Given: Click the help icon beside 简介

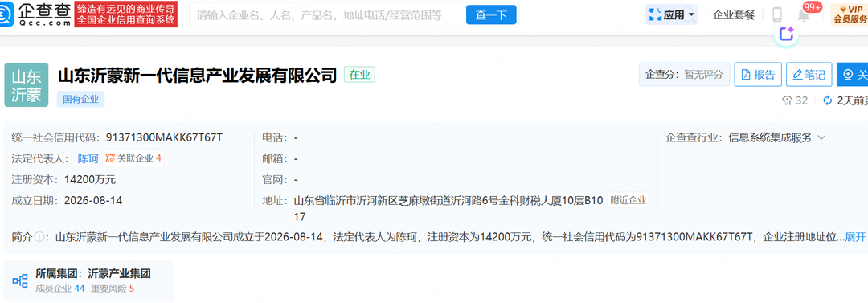Looking at the screenshot, I should coord(39,237).
